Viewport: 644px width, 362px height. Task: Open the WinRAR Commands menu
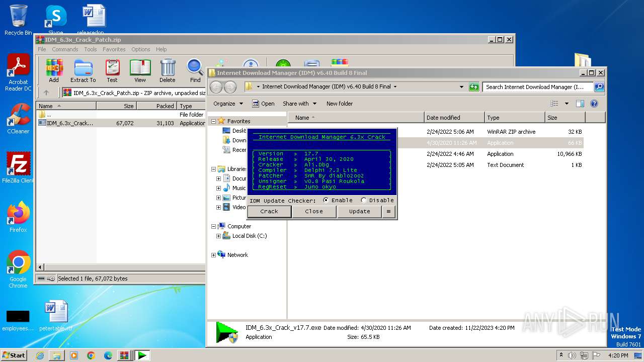(x=65, y=49)
